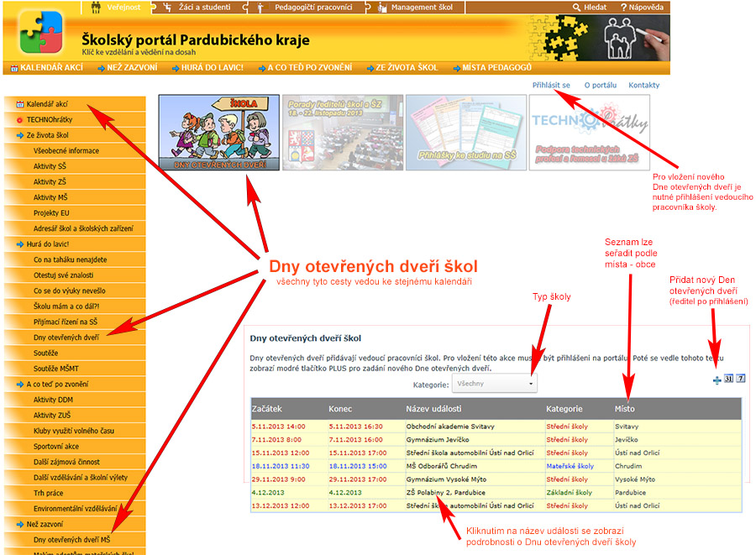
Task: Open Gymnázium Jevíčko event details
Action: [438, 440]
